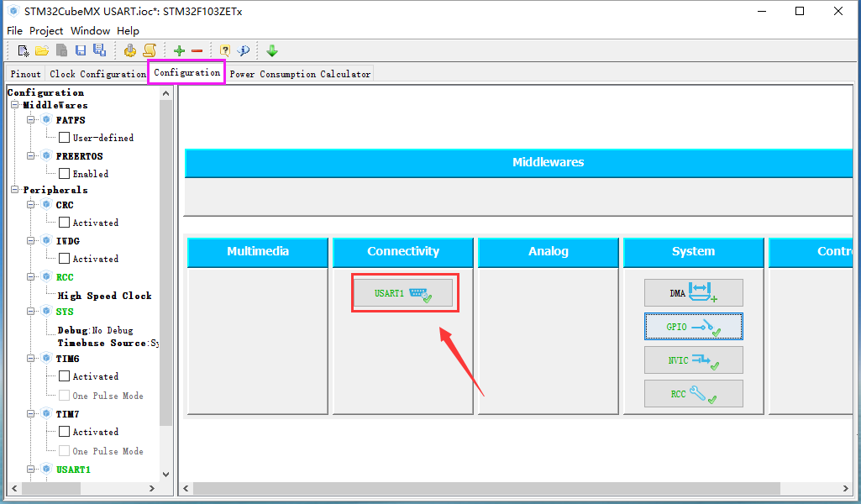This screenshot has width=861, height=504.
Task: Collapse the FATFS tree node
Action: point(31,119)
